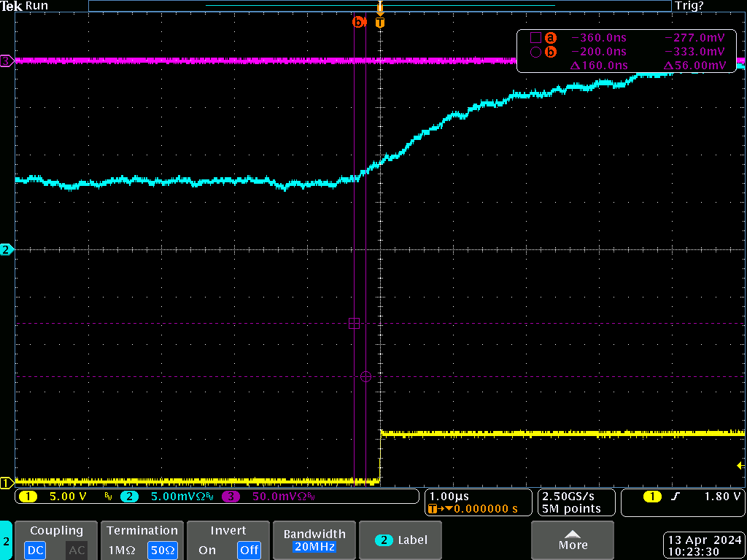Click the channel 2 ground reference marker
The width and height of the screenshot is (747, 560).
6,249
